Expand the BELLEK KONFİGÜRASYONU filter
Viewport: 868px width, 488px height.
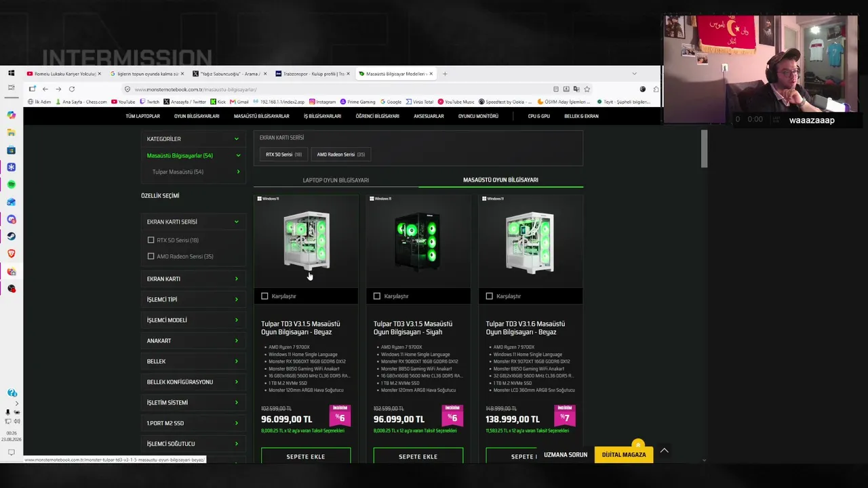pyautogui.click(x=193, y=382)
